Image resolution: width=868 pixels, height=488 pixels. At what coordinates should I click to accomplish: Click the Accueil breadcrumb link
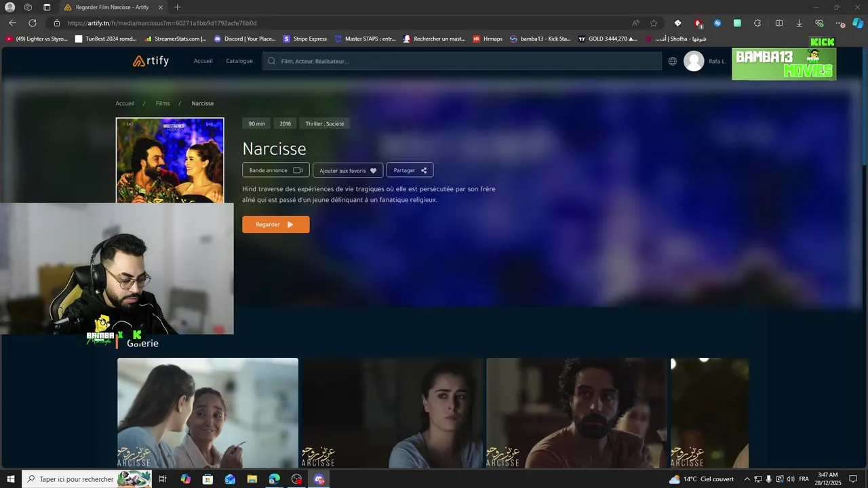tap(125, 103)
